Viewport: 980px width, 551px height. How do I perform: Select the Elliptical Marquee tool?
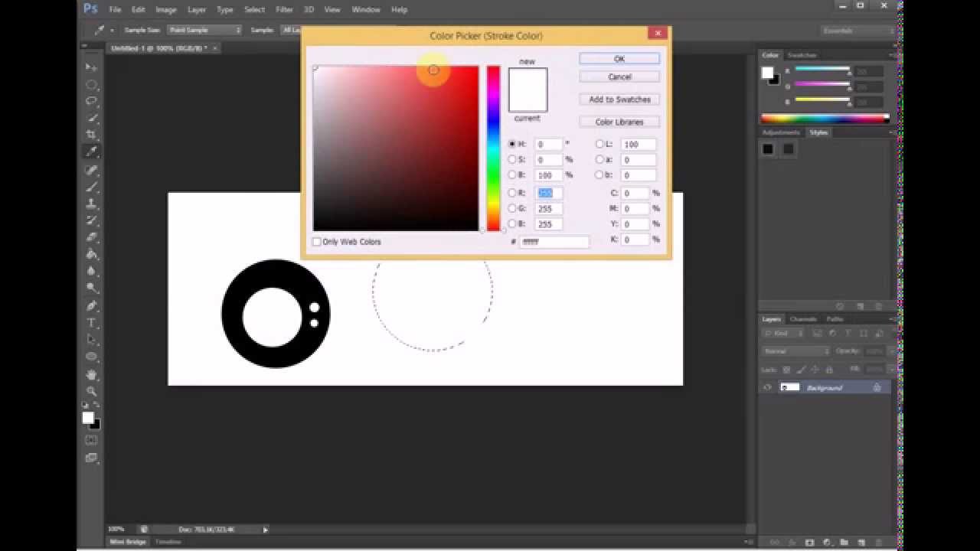click(x=91, y=84)
